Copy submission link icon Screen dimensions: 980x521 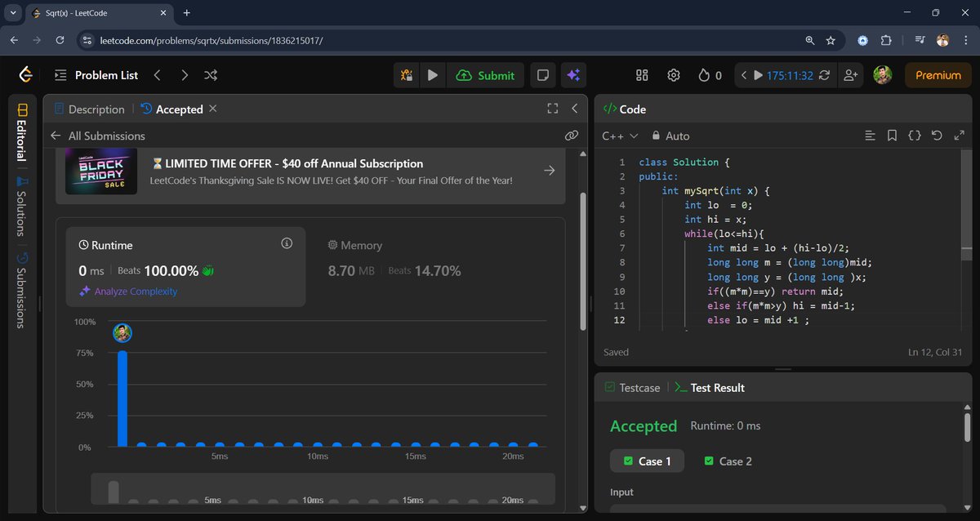[x=571, y=136]
